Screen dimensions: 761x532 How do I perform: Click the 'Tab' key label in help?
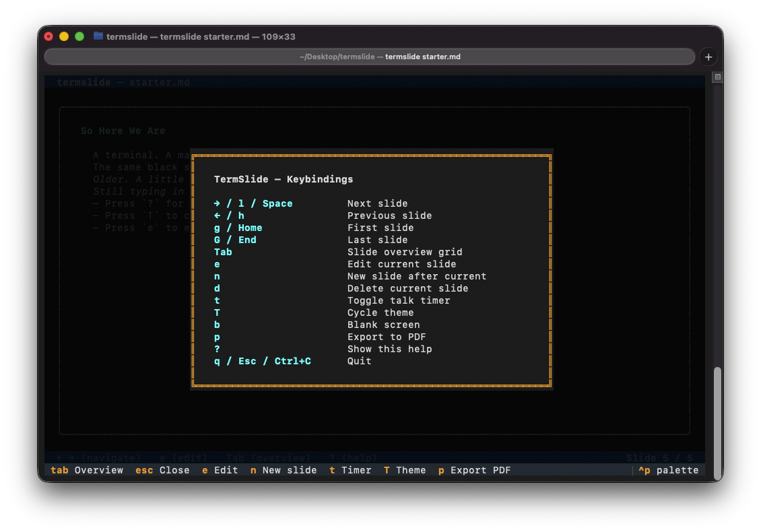click(x=223, y=252)
